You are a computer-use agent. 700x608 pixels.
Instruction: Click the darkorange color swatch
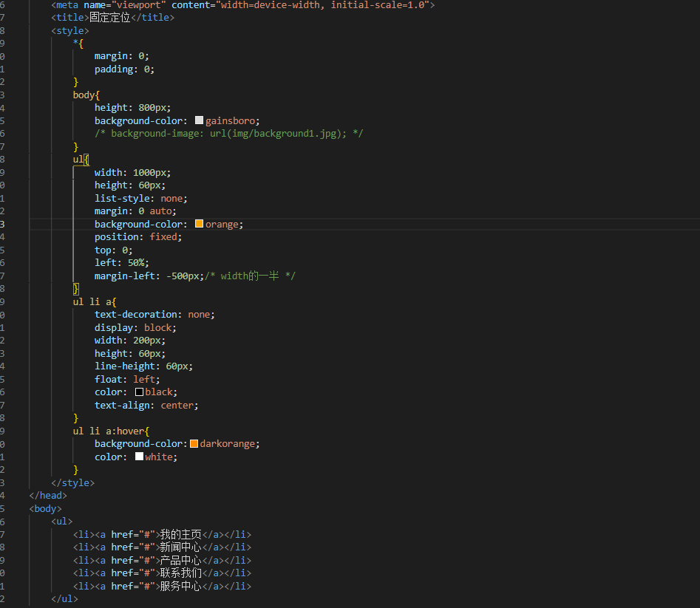click(194, 443)
